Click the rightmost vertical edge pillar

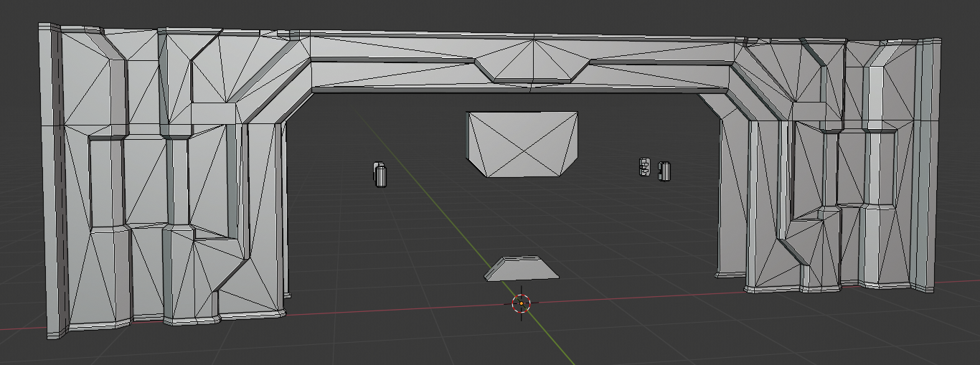[x=928, y=165]
